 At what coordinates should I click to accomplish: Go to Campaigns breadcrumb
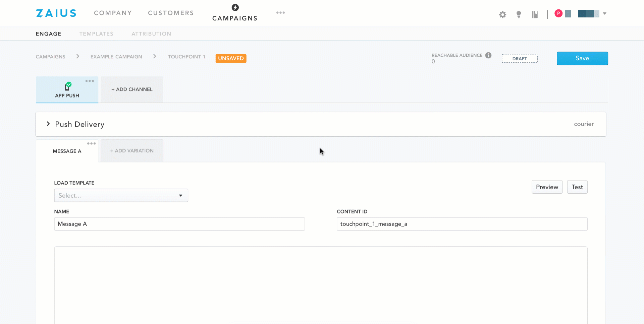tap(51, 57)
